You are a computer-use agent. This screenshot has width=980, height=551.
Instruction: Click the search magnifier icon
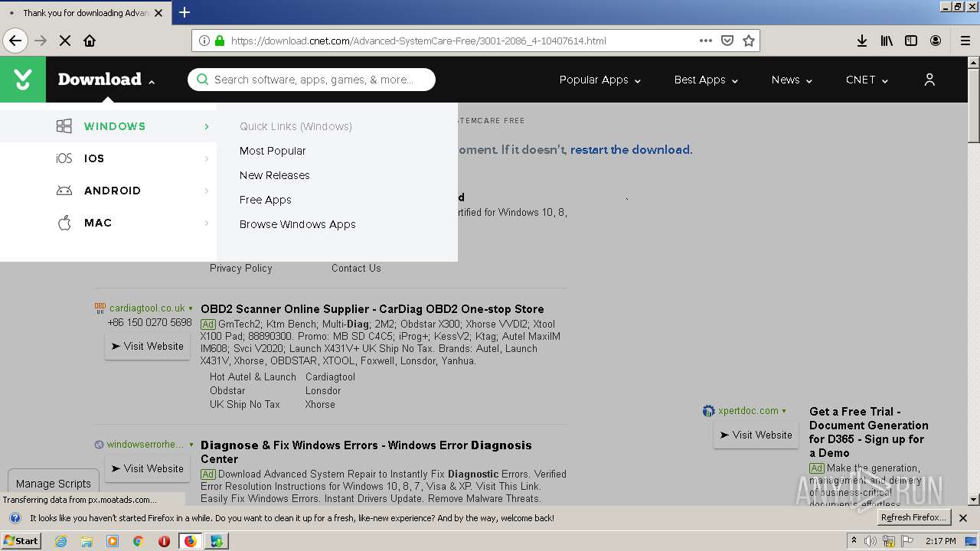(x=202, y=80)
